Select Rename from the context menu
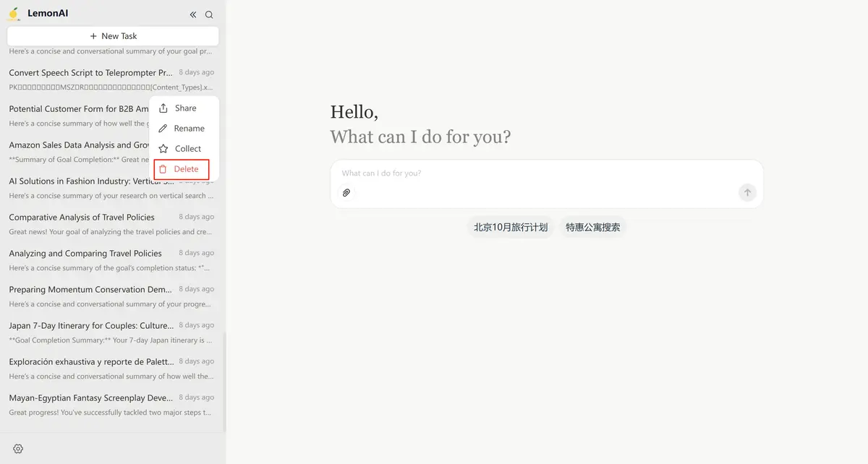 point(189,129)
